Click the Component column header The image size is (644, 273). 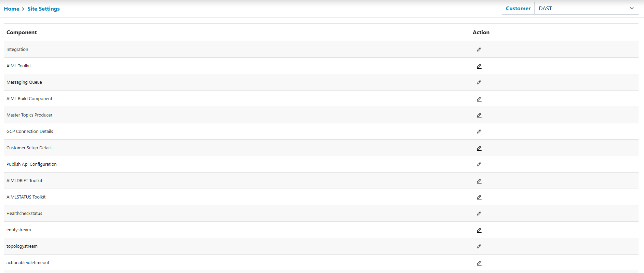click(x=22, y=32)
